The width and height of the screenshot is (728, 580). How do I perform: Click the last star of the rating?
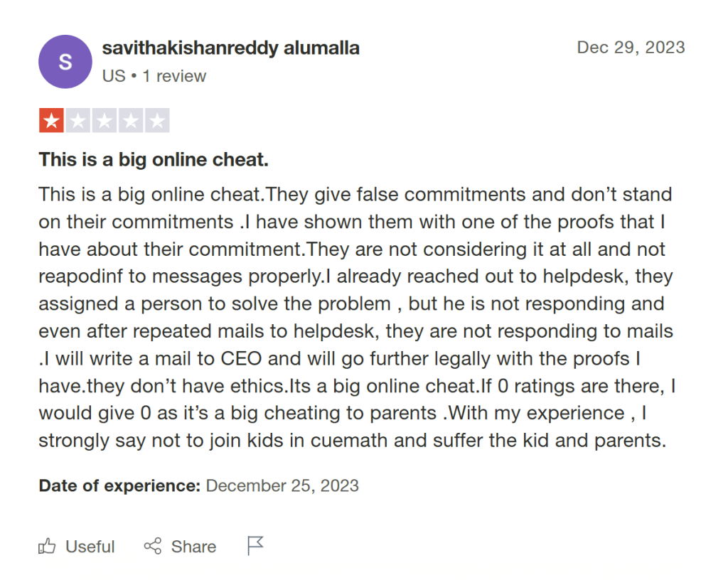point(159,119)
